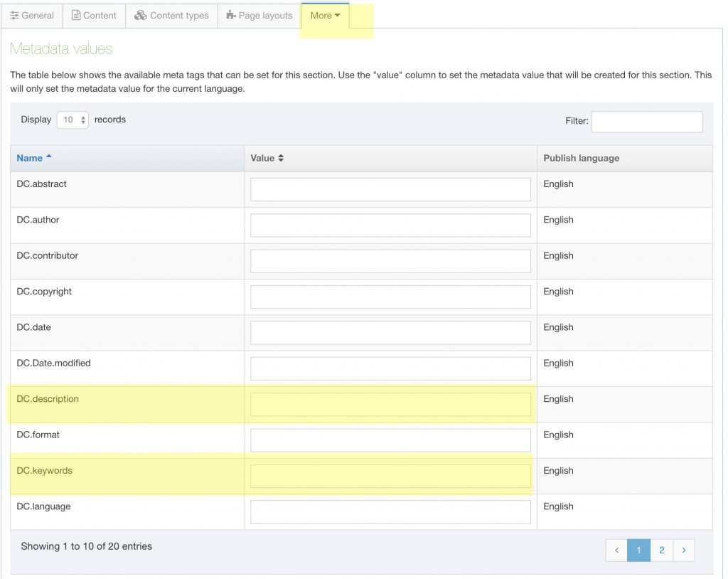
Task: Click the right pagination chevron
Action: click(684, 550)
